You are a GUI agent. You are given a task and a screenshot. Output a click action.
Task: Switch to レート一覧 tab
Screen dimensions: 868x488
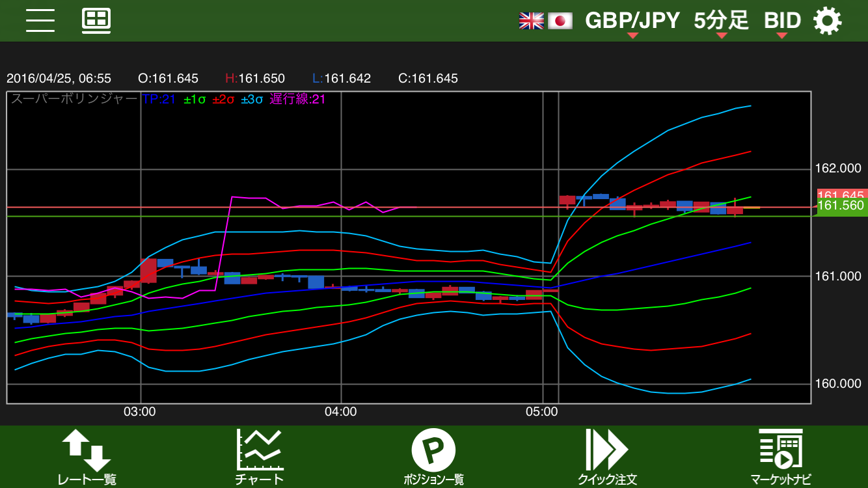[x=87, y=480]
